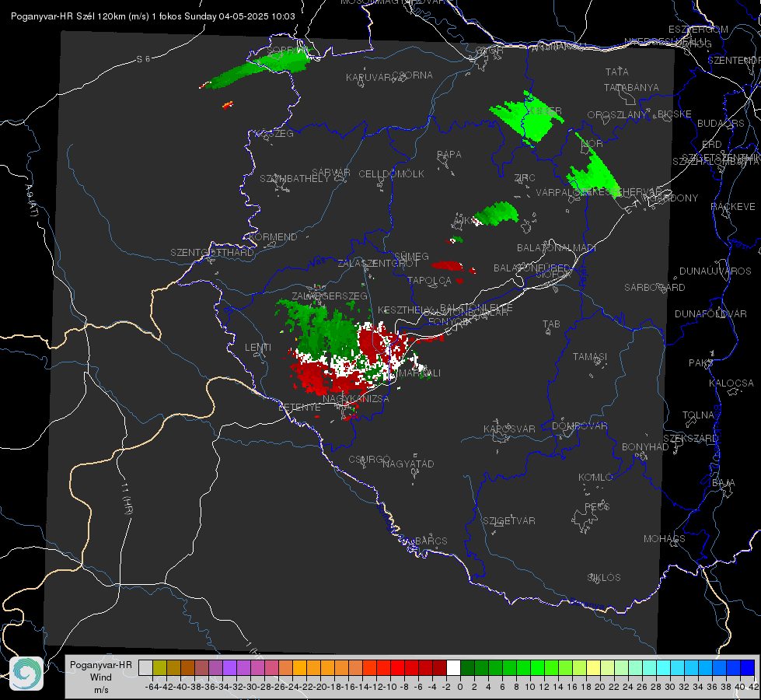The width and height of the screenshot is (761, 700).
Task: Click the NAGYATAD city label
Action: coord(409,464)
